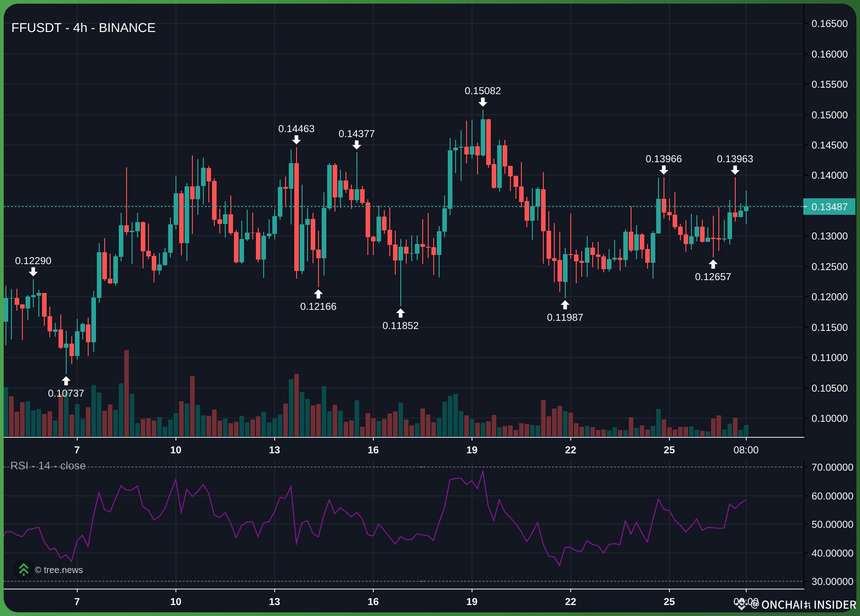Click the up arrow above 0.11852 label
Screen dimensions: 860x616
click(400, 313)
